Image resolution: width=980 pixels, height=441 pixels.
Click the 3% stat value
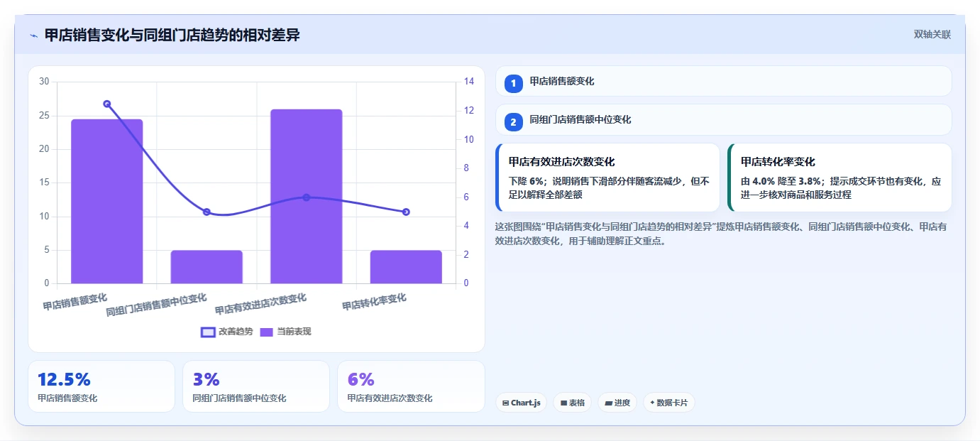click(206, 379)
